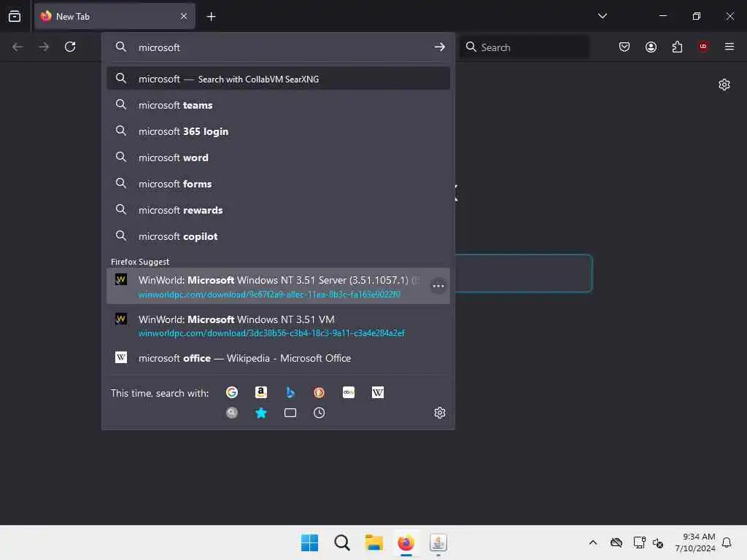Close the New Tab tab
The height and width of the screenshot is (560, 747).
pos(184,17)
